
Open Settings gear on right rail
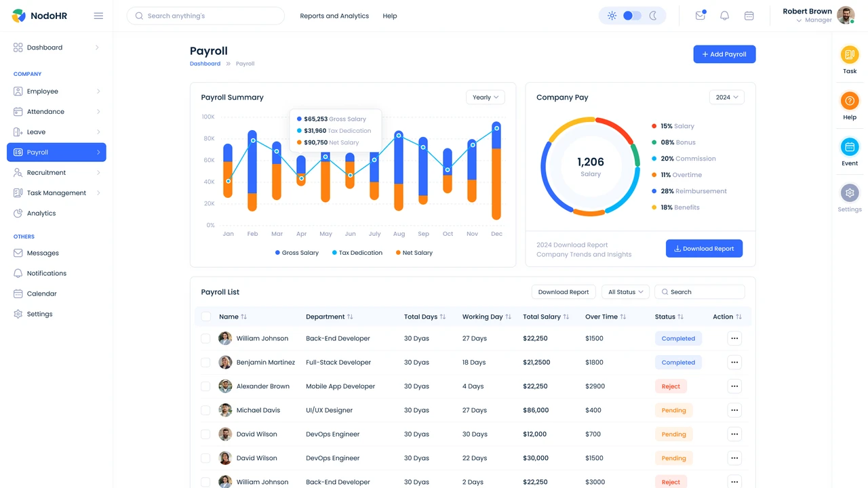click(x=850, y=192)
